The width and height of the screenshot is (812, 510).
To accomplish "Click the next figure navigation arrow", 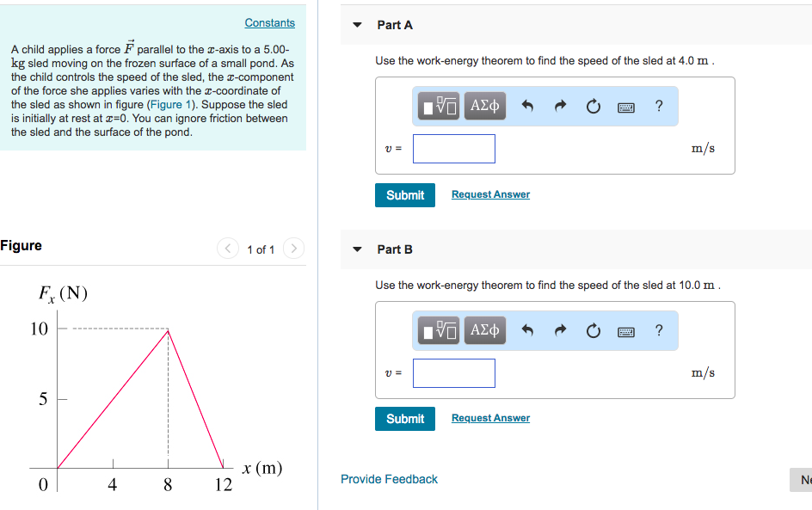I will pyautogui.click(x=293, y=248).
